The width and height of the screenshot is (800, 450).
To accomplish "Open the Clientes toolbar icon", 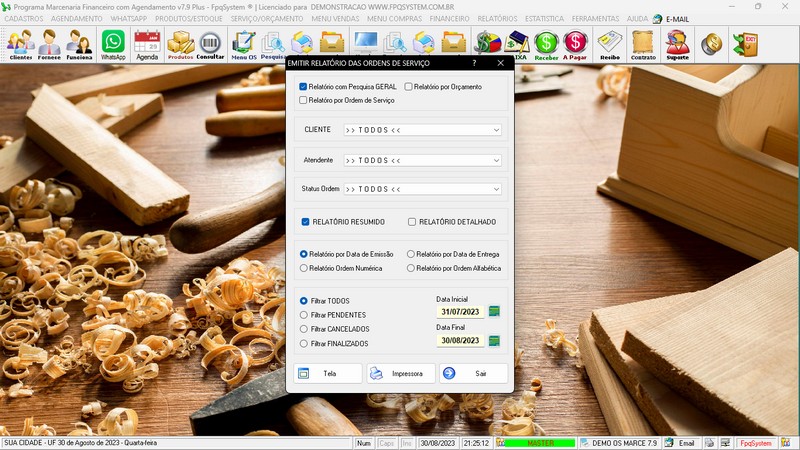I will coord(20,44).
